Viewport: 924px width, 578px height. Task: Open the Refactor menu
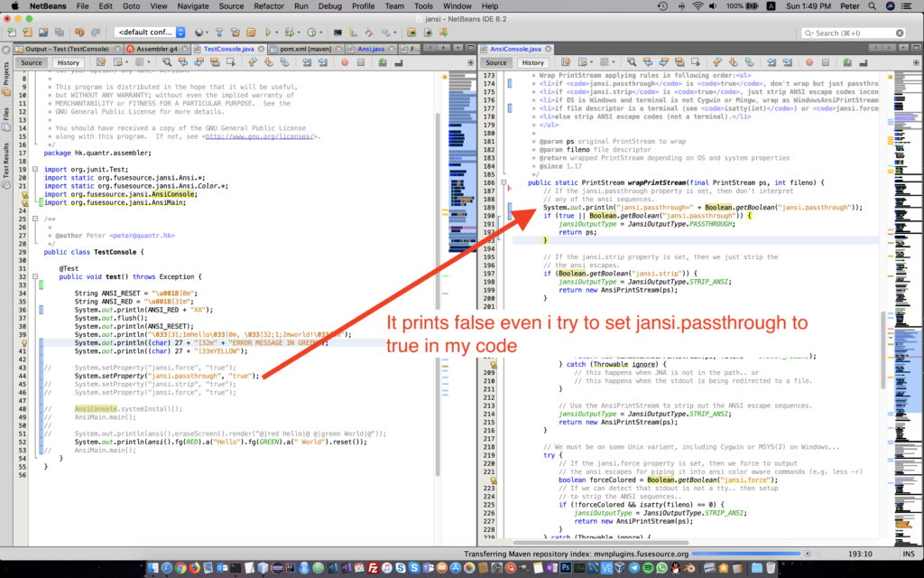pos(269,6)
